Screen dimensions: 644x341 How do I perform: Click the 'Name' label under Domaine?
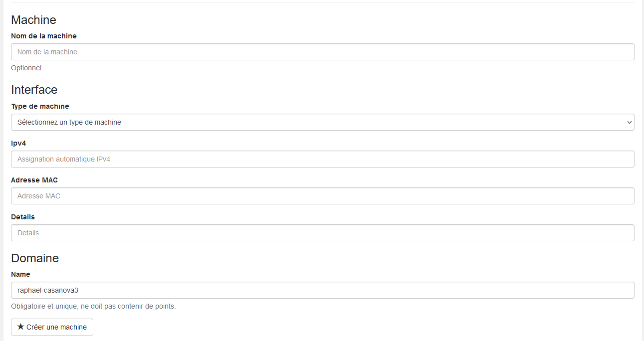tap(20, 274)
